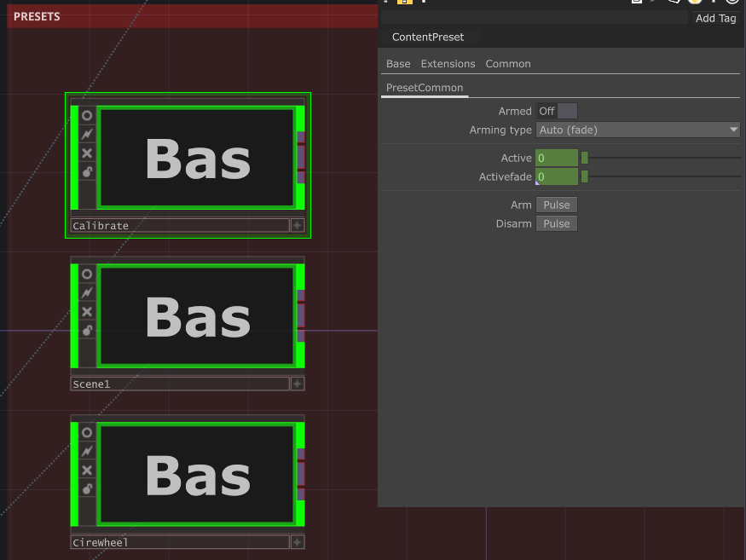Click the lightning flag icon on Calibrate node

coord(87,134)
